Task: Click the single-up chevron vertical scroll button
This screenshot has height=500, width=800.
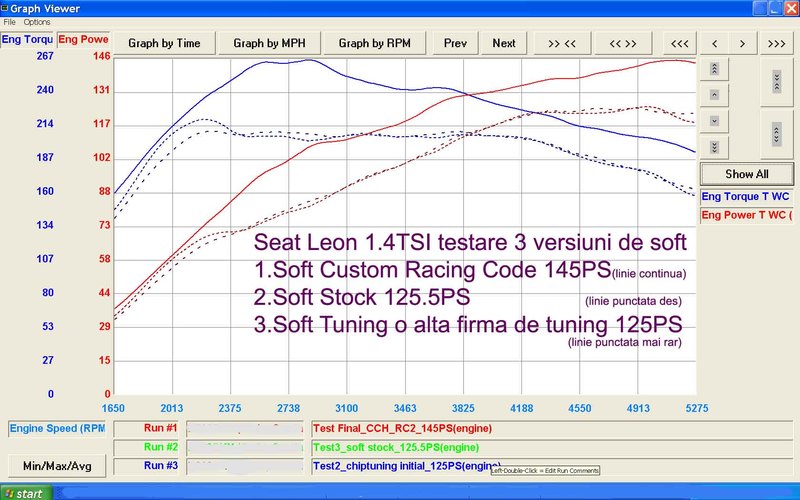Action: coord(714,94)
